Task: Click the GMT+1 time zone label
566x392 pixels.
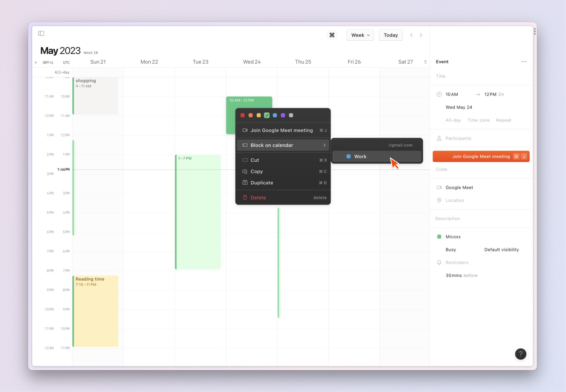Action: [48, 63]
